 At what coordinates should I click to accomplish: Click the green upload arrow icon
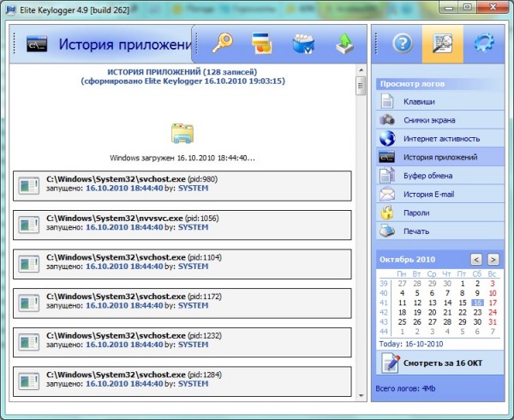click(x=344, y=44)
